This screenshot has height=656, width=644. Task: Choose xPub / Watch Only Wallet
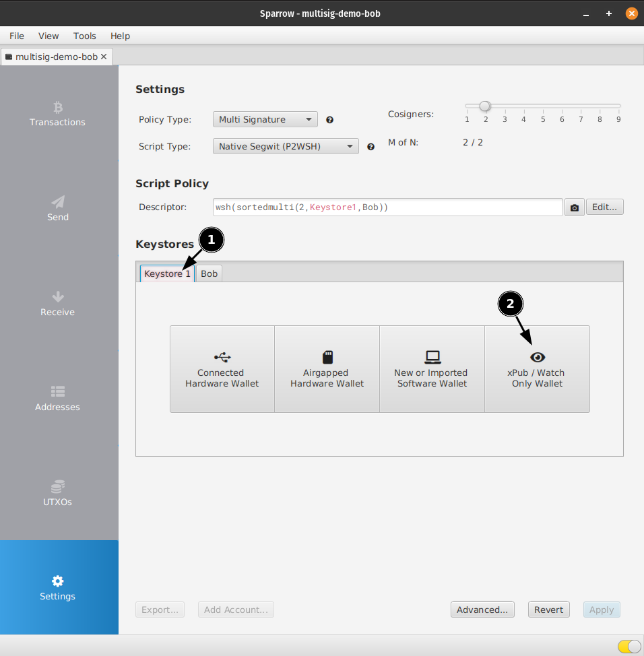[x=538, y=369]
